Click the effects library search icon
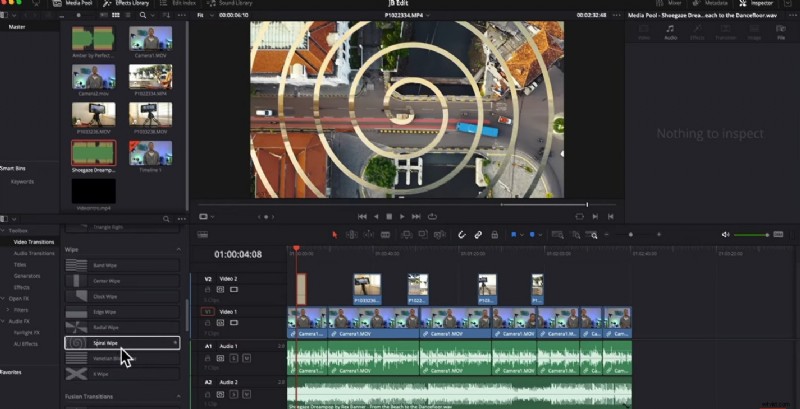The image size is (800, 409). click(x=166, y=219)
